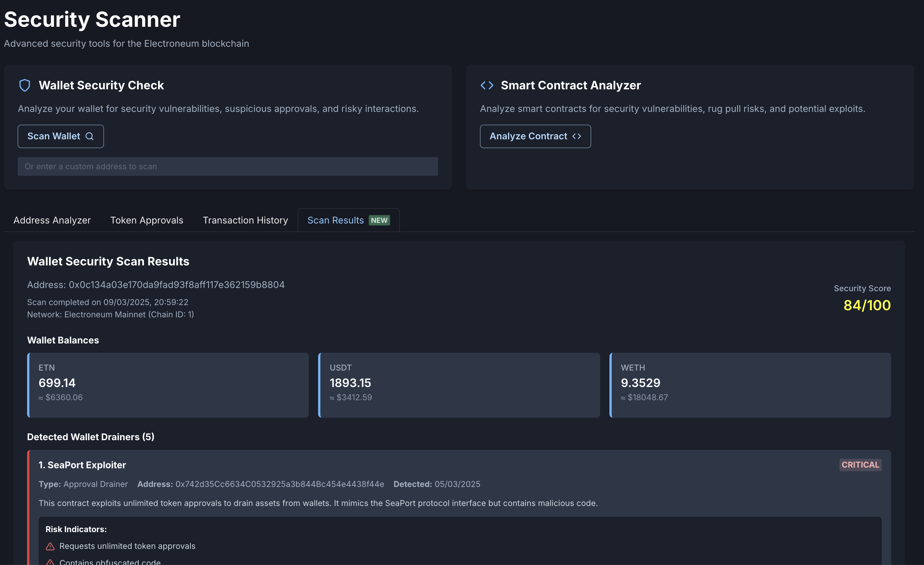Click the shield icon beside Wallet Security Check

click(25, 85)
